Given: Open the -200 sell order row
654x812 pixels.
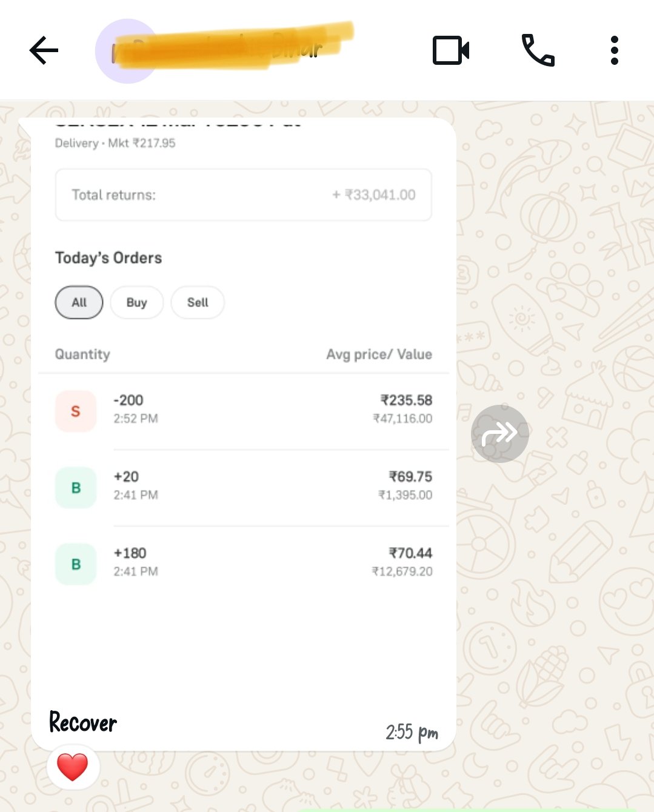Looking at the screenshot, I should coord(242,410).
